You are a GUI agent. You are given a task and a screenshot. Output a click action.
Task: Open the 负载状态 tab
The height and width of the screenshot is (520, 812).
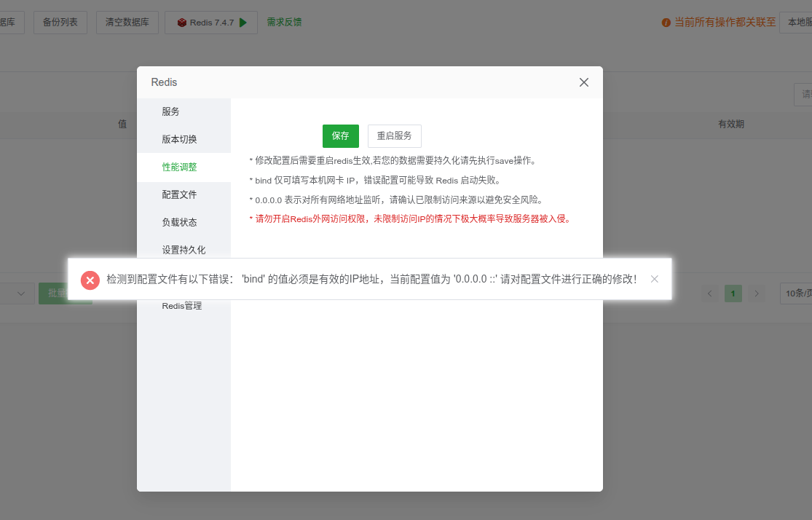[179, 222]
